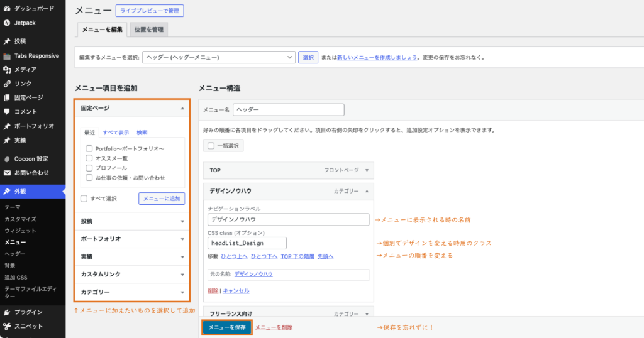
Task: Tick the プロフィール checkbox
Action: (89, 168)
